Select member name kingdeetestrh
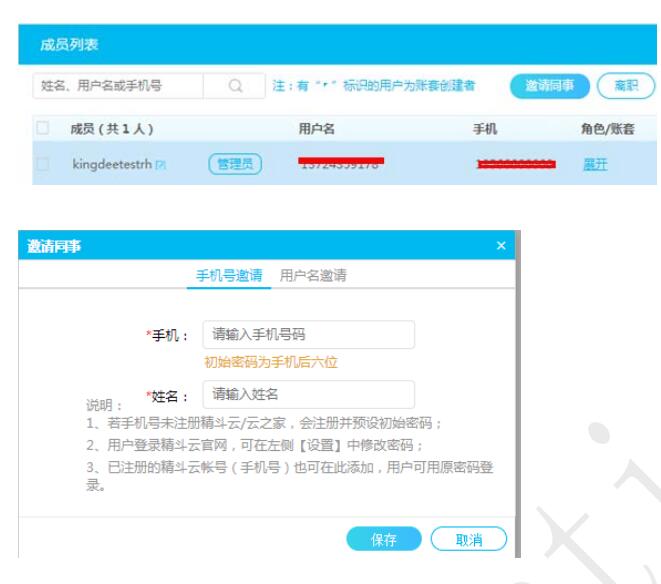This screenshot has width=661, height=584. pos(112,163)
